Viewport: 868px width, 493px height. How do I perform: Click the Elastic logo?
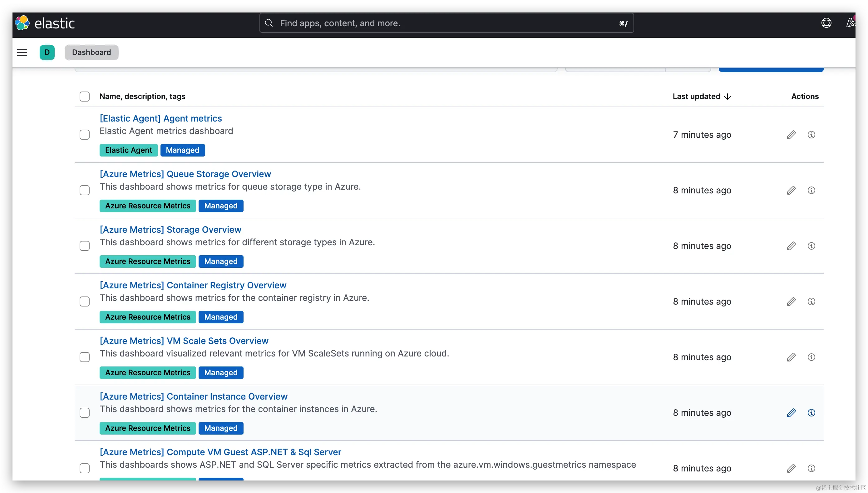click(x=44, y=23)
